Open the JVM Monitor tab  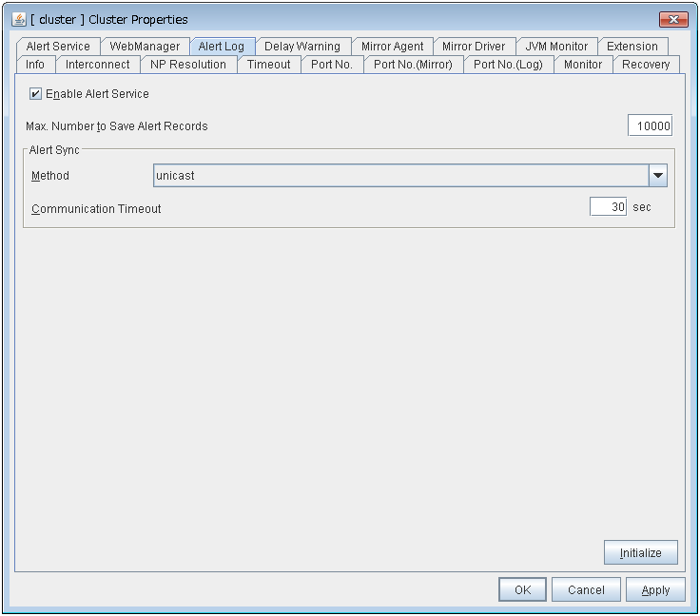(x=556, y=46)
